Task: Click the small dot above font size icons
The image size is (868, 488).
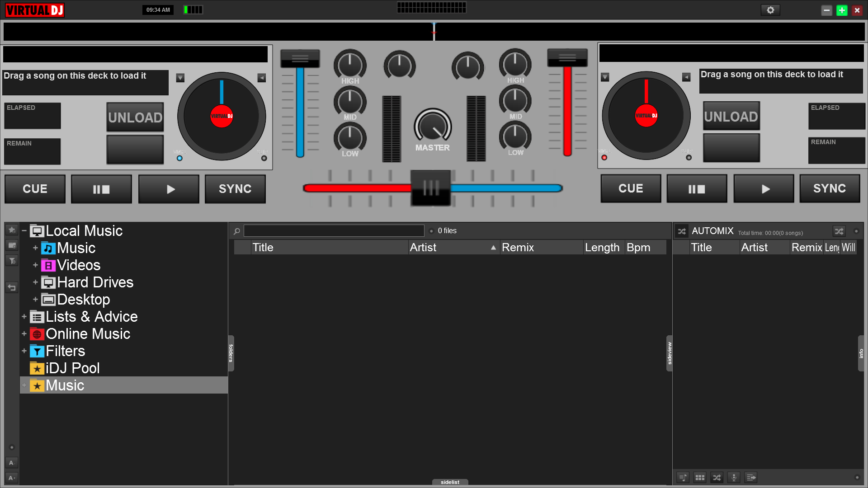Action: [12, 447]
